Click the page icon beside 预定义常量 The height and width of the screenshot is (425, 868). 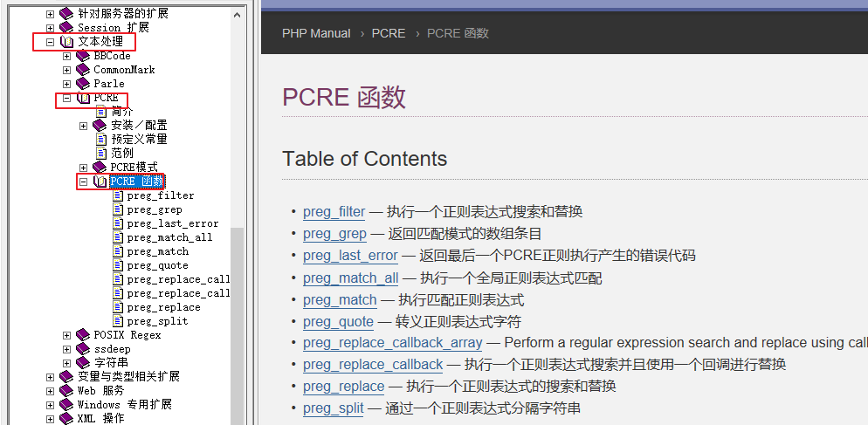coord(100,139)
